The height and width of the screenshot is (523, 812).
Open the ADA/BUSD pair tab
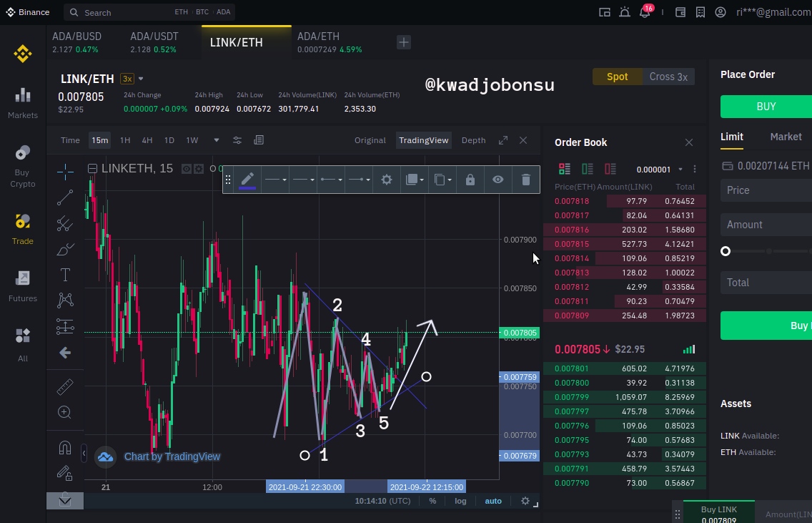(x=76, y=42)
